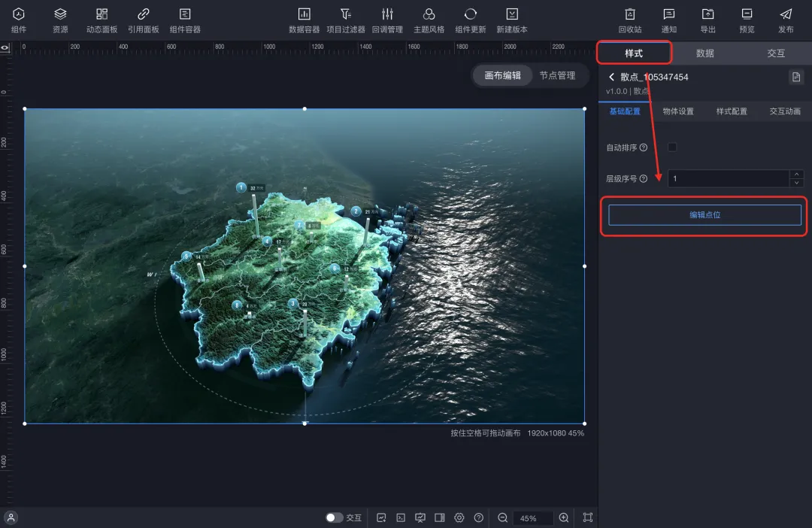Toggle the eye visibility icon by ruler
Viewport: 812px width, 528px height.
click(5, 47)
